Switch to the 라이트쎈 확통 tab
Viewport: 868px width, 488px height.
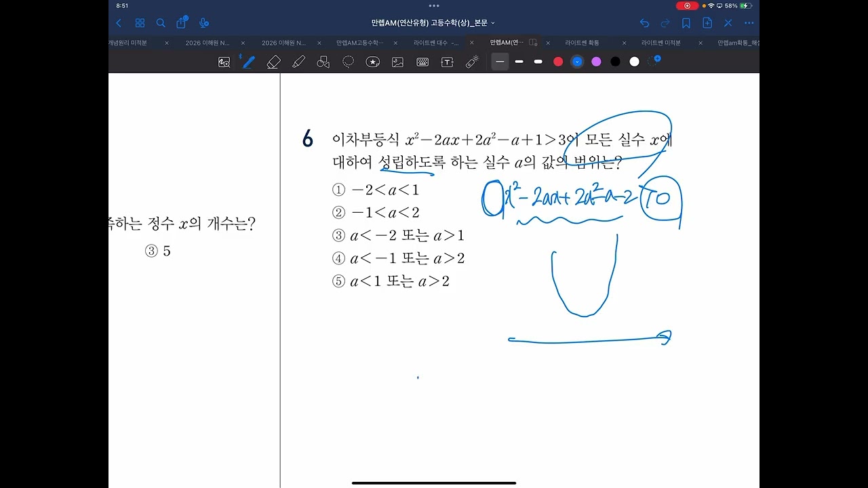pos(582,43)
